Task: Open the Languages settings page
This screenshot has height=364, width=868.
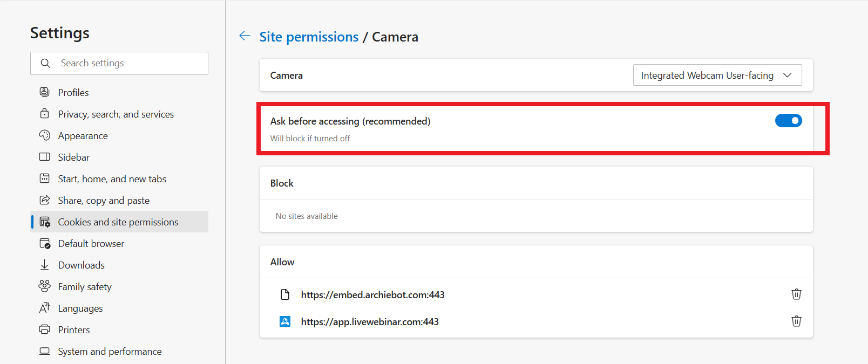Action: pyautogui.click(x=80, y=308)
